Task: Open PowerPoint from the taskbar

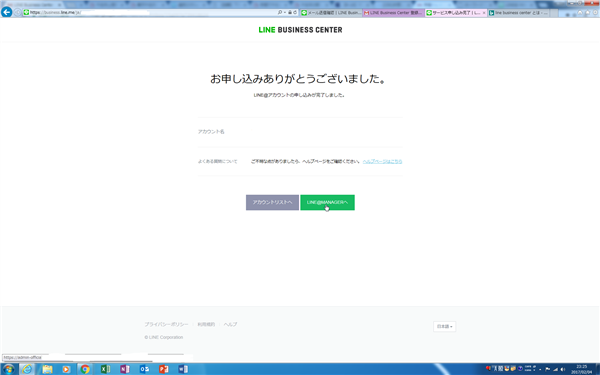Action: 164,369
